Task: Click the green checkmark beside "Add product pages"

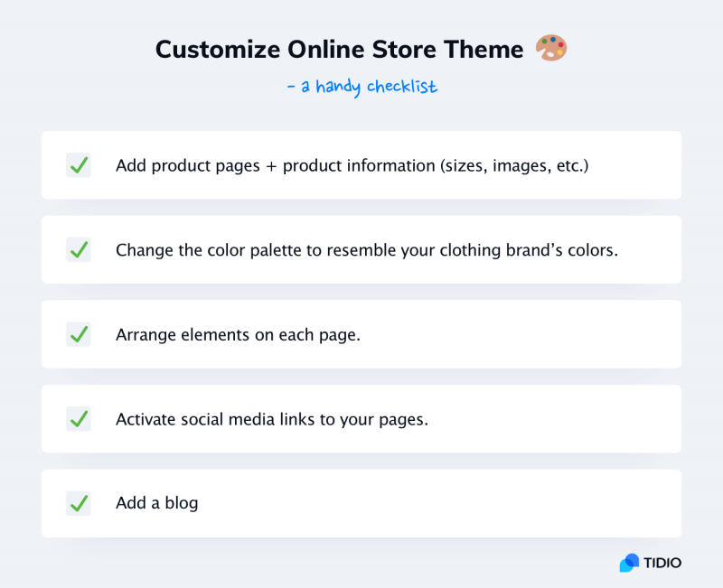Action: tap(79, 165)
